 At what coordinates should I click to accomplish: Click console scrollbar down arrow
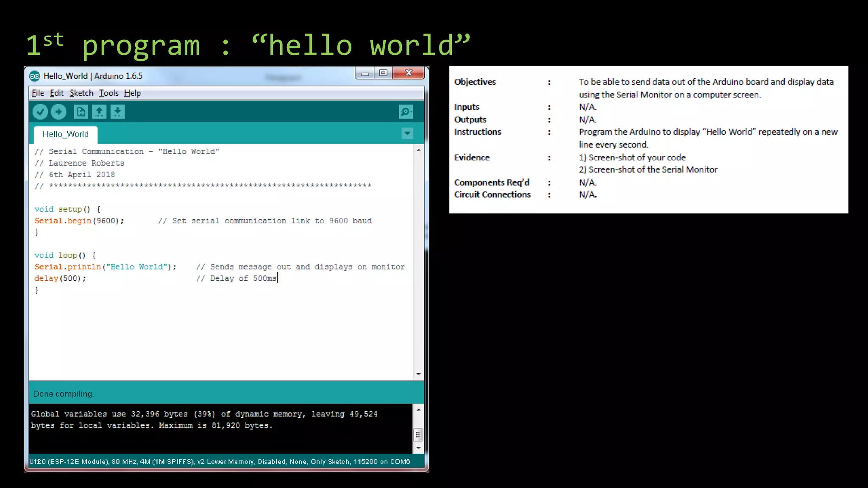coord(418,448)
